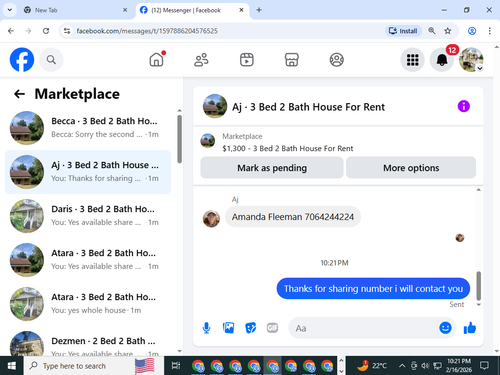Open the Reels video icon
500x375 pixels.
click(x=247, y=60)
